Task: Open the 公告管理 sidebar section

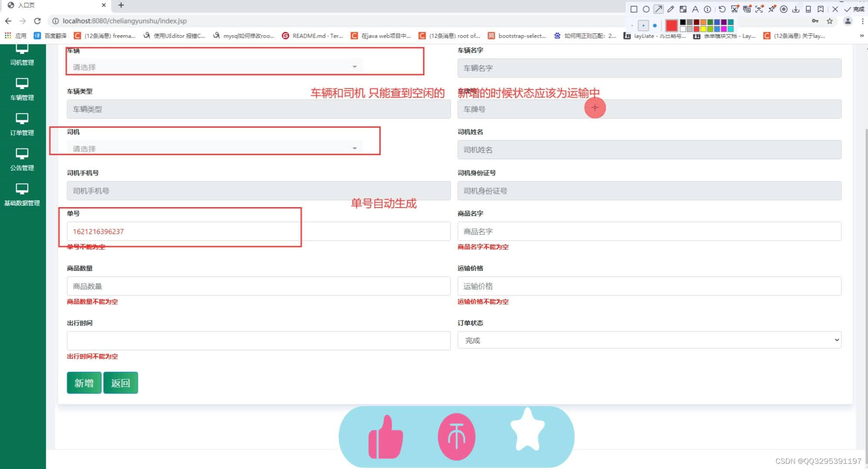Action: (22, 160)
